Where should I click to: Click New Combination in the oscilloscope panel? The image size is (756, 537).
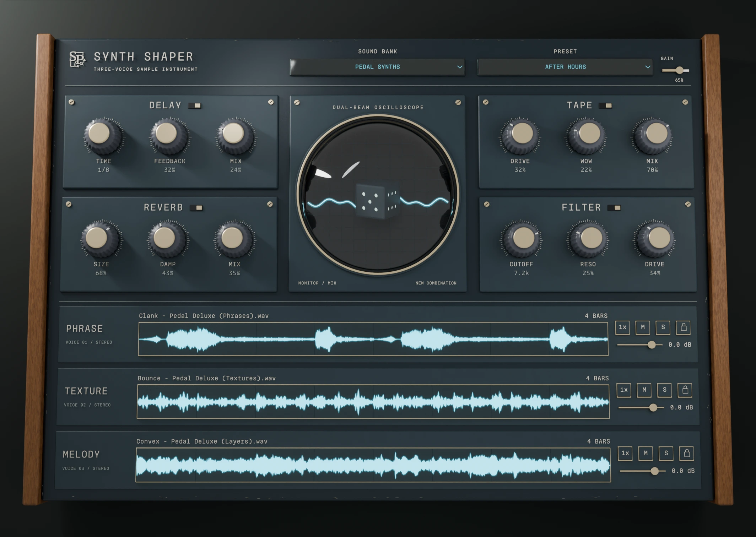point(436,283)
